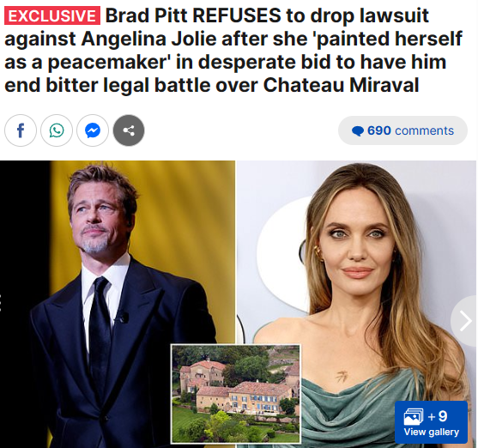The height and width of the screenshot is (448, 478).
Task: Click the word comments in the pill
Action: pyautogui.click(x=424, y=130)
